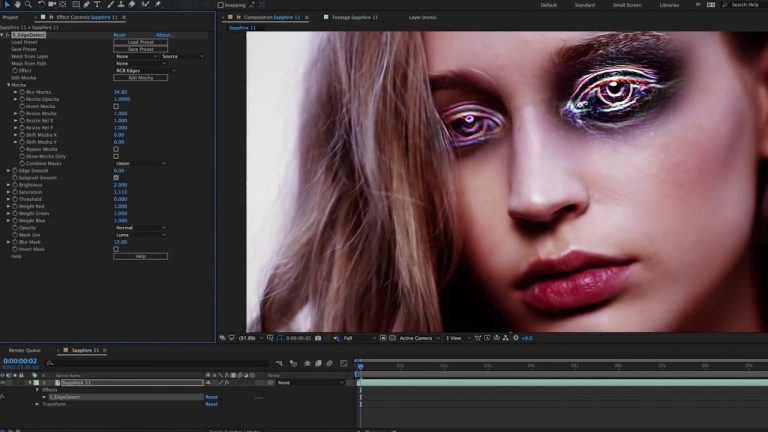768x432 pixels.
Task: Click the Edit Mocha button
Action: [x=140, y=77]
